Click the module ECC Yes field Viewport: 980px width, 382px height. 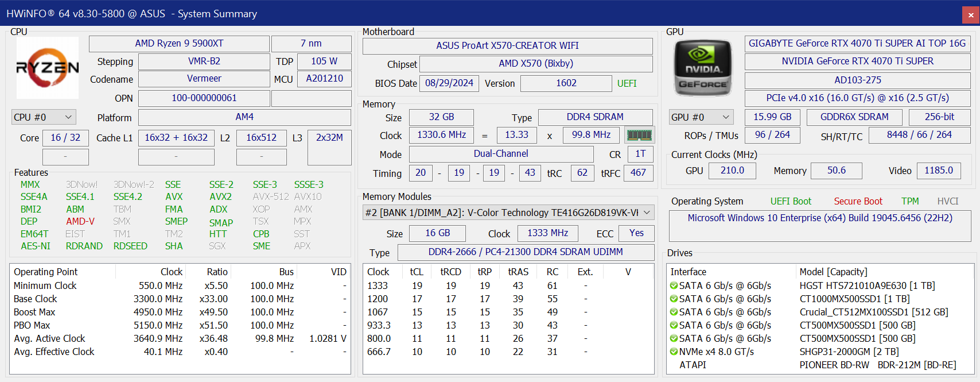636,233
